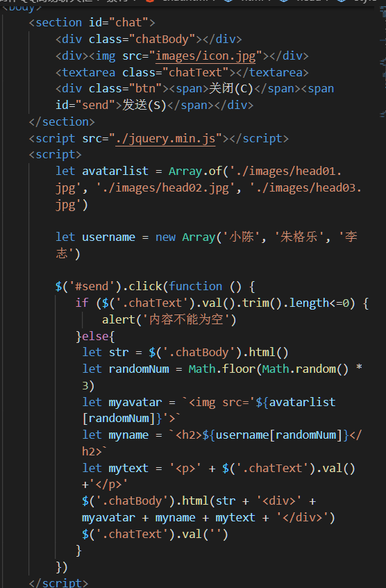The width and height of the screenshot is (386, 588).
Task: Click the else keyword
Action: coord(95,336)
